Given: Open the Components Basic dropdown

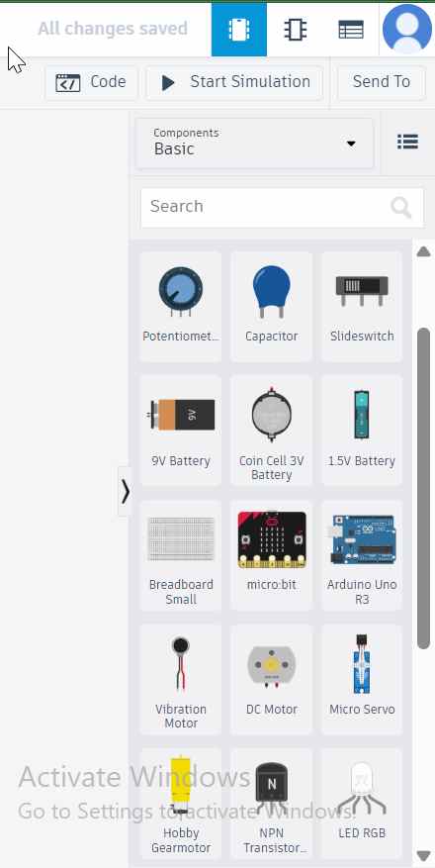Looking at the screenshot, I should (255, 143).
